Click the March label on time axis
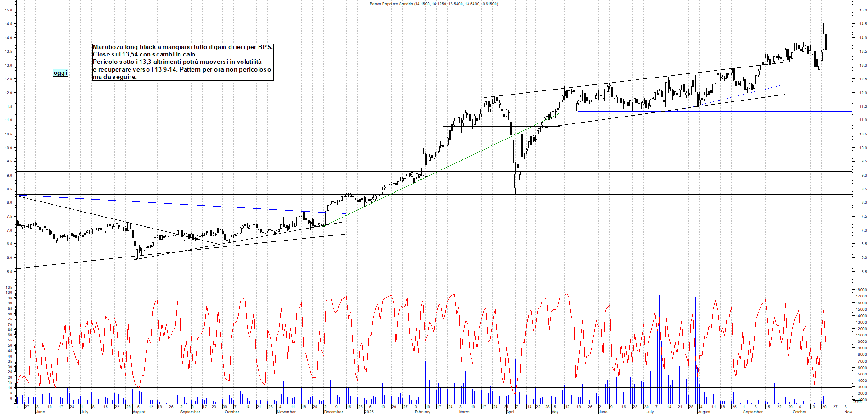The height and width of the screenshot is (414, 868). 464,412
